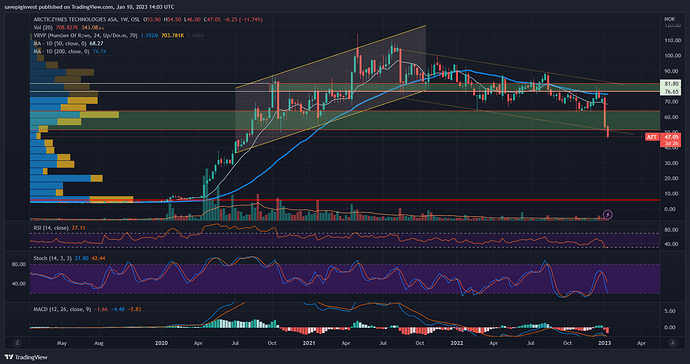
Task: Click the MACD (12, 26, close, 9) legend
Action: [62, 309]
